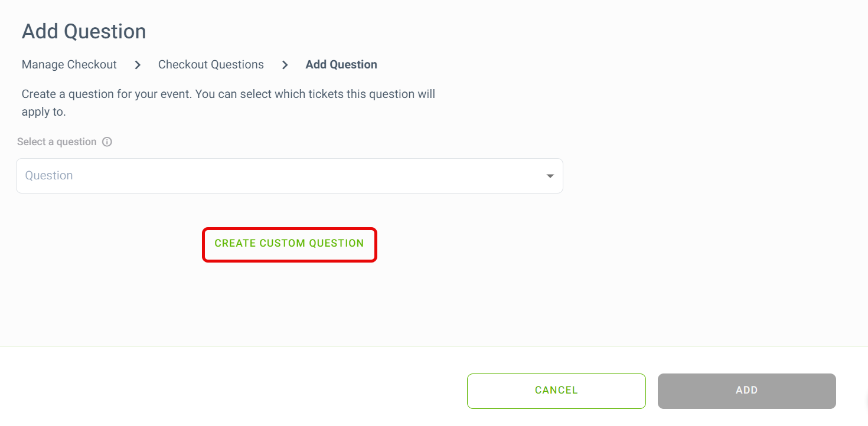Select the Add Question breadcrumb item

341,64
